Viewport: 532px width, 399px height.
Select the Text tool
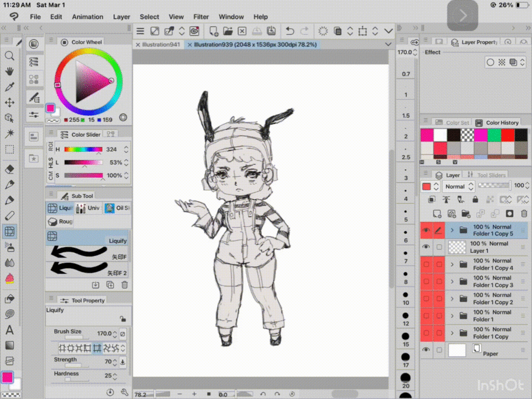pos(9,330)
